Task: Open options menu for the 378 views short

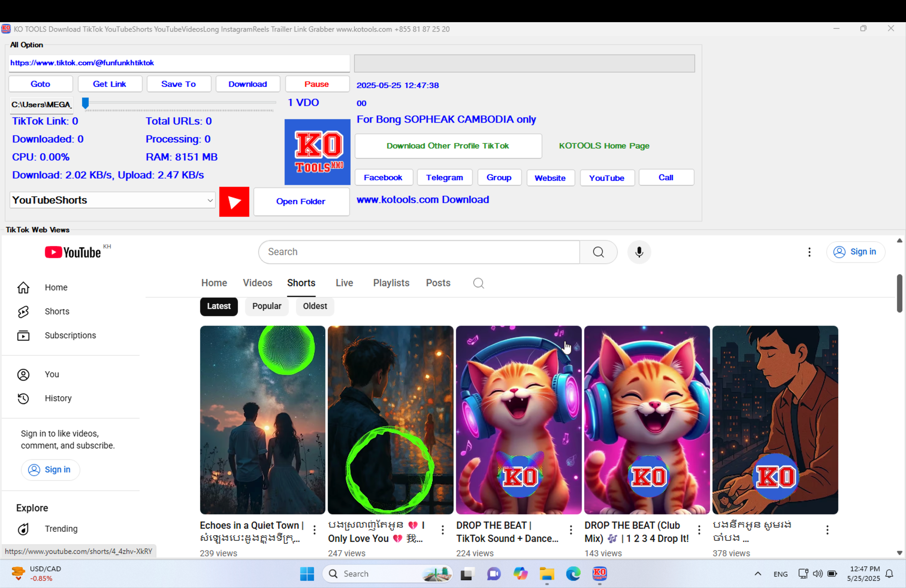Action: (x=828, y=530)
